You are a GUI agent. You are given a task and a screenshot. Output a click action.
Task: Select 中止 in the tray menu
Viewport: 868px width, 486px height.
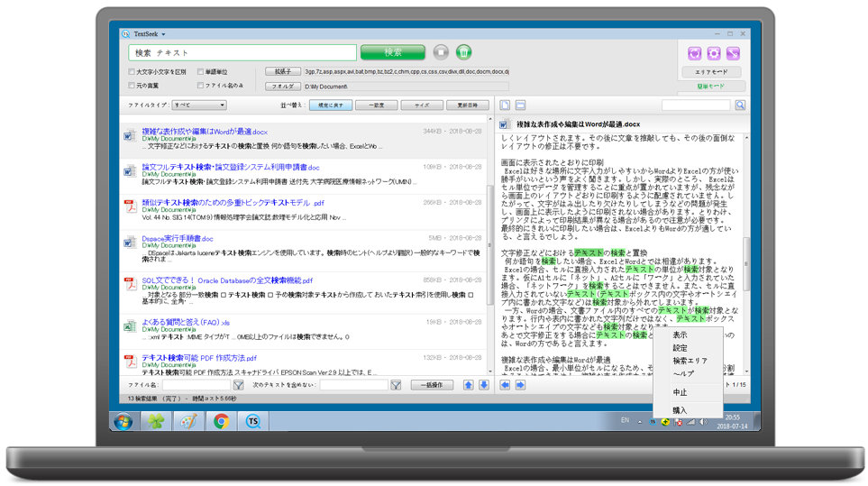[x=681, y=393]
